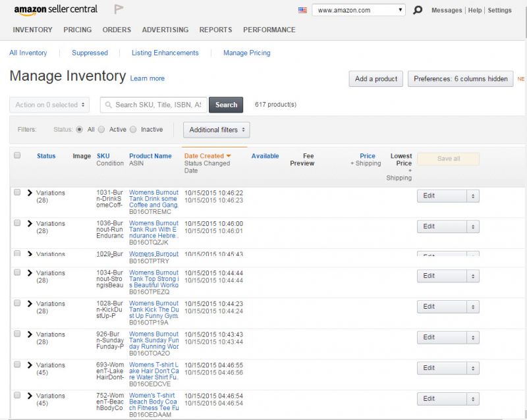Check the row for SKU 1031-Burn-DrinkS
The image size is (527, 420).
tap(17, 192)
